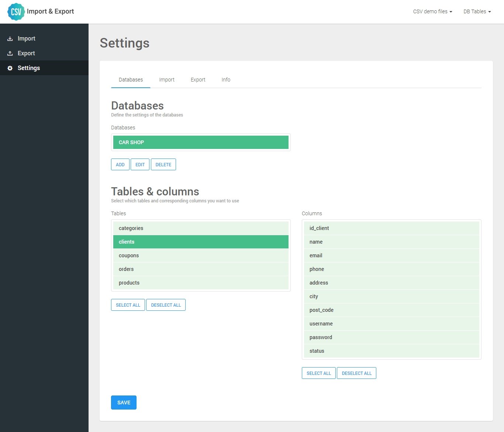
Task: Click the Export upload icon in sidebar
Action: tap(10, 53)
